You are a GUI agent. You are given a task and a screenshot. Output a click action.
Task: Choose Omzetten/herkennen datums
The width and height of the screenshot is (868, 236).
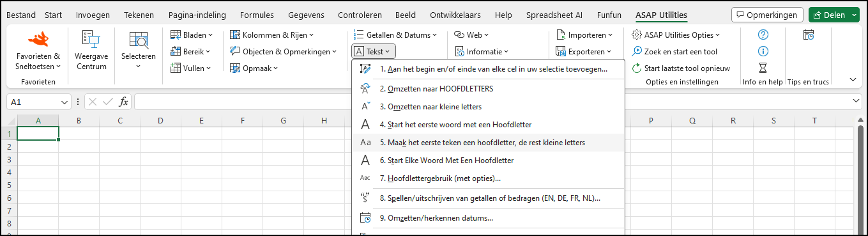pos(488,217)
